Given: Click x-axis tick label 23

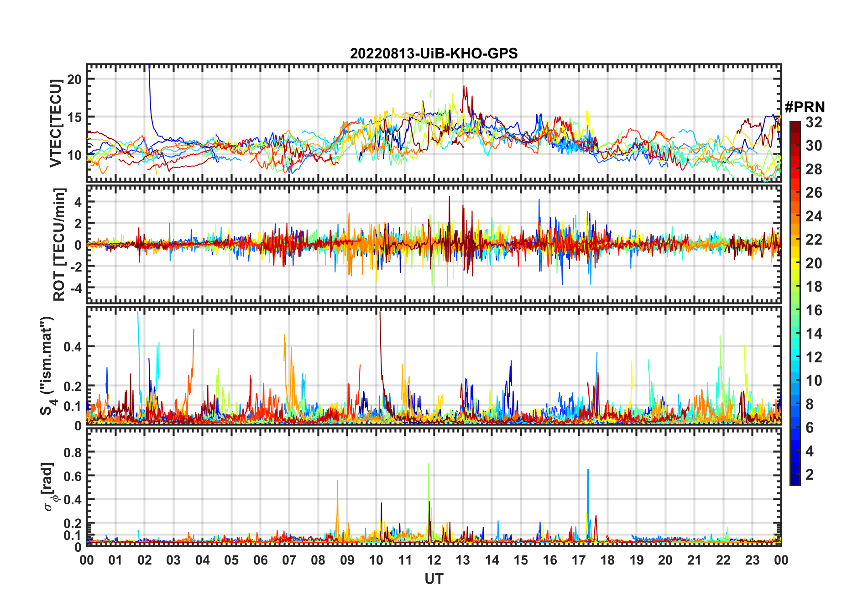Looking at the screenshot, I should 752,560.
